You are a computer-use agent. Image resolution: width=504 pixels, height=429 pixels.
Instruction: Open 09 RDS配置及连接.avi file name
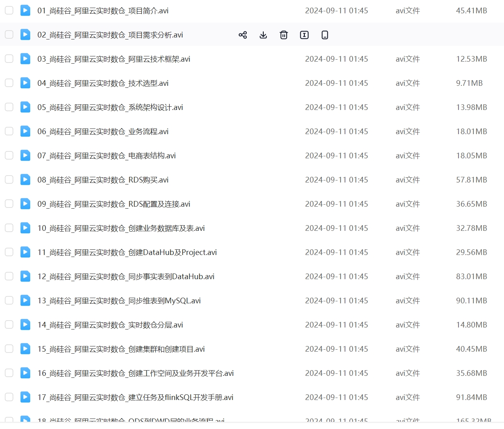click(x=114, y=204)
